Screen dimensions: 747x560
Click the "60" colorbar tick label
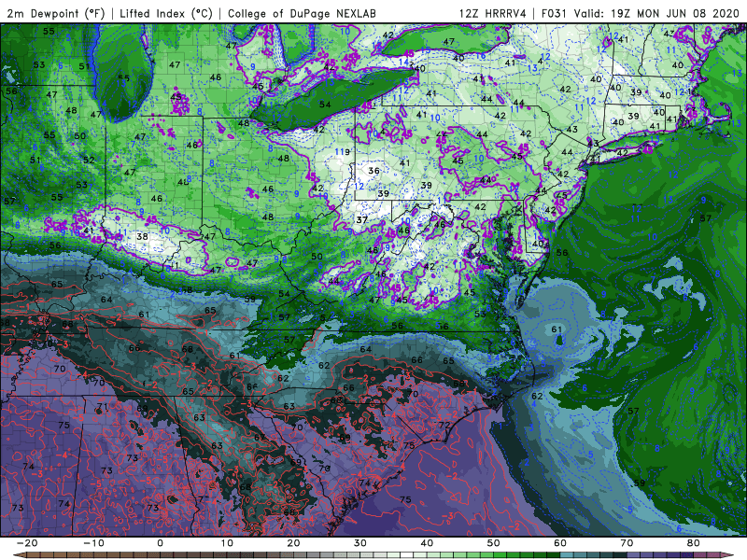click(560, 543)
